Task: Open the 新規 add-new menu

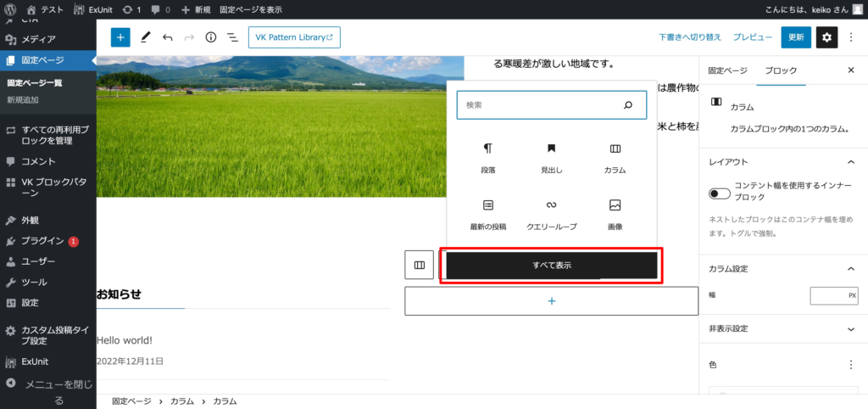Action: [196, 9]
